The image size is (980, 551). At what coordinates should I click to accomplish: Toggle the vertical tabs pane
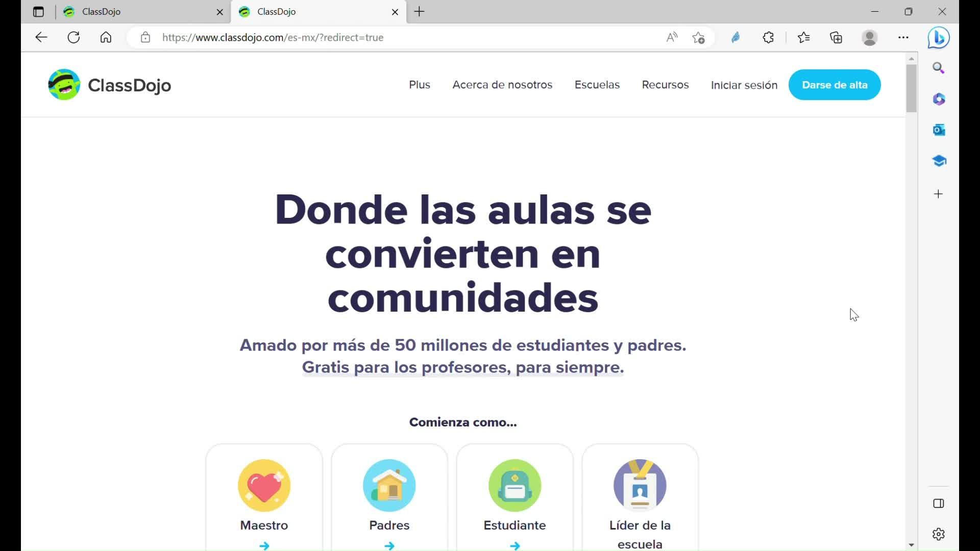(38, 12)
